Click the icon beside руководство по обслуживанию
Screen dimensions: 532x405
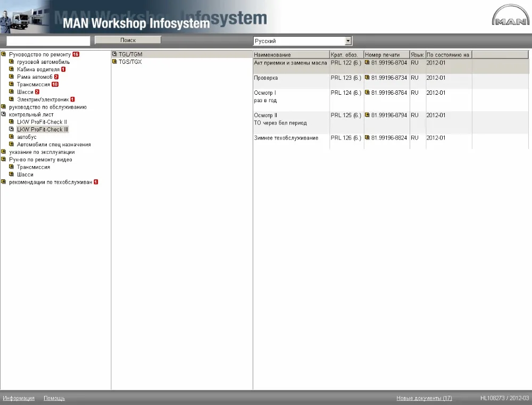pos(3,106)
